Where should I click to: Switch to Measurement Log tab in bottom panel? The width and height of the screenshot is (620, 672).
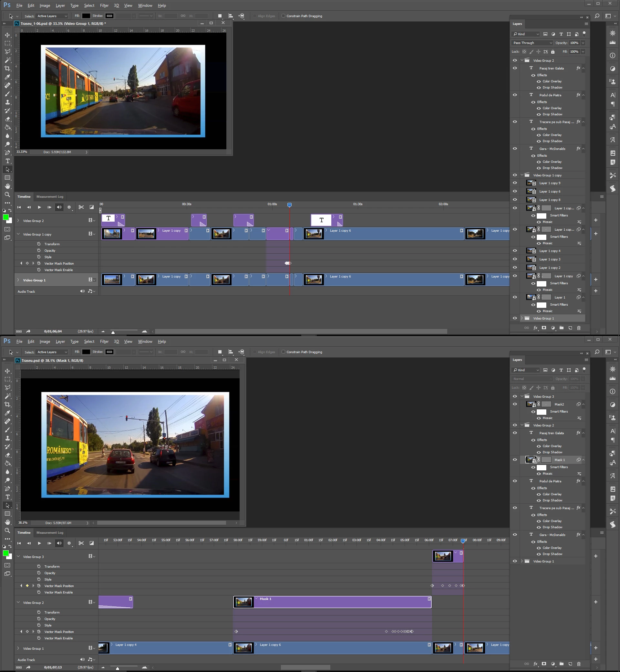point(50,532)
